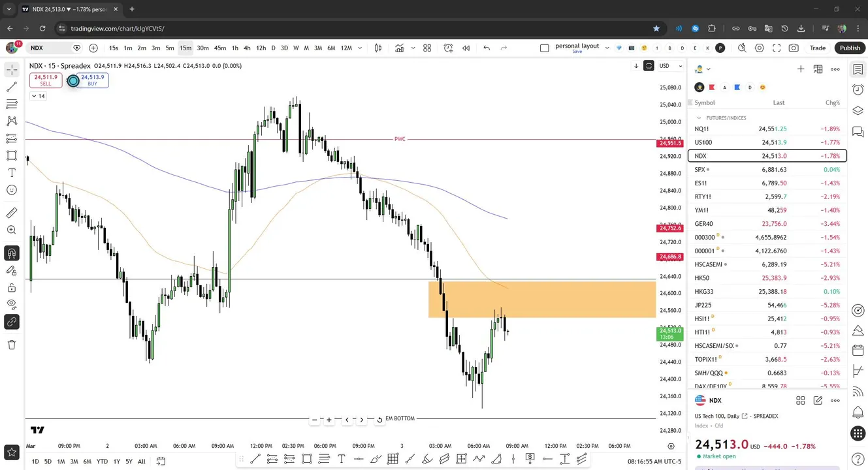Click the 24,513.9 BUY button

[x=93, y=80]
